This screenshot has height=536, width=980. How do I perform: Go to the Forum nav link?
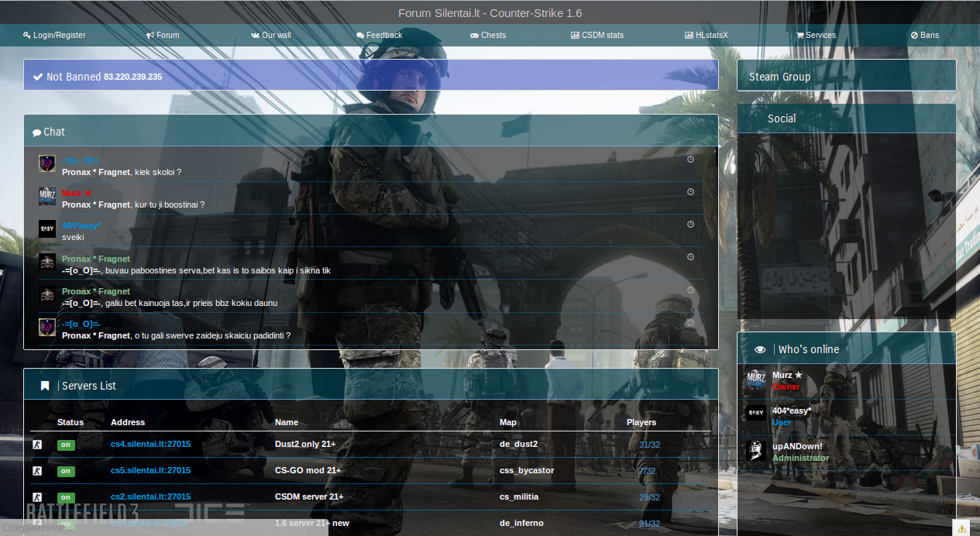[x=163, y=35]
